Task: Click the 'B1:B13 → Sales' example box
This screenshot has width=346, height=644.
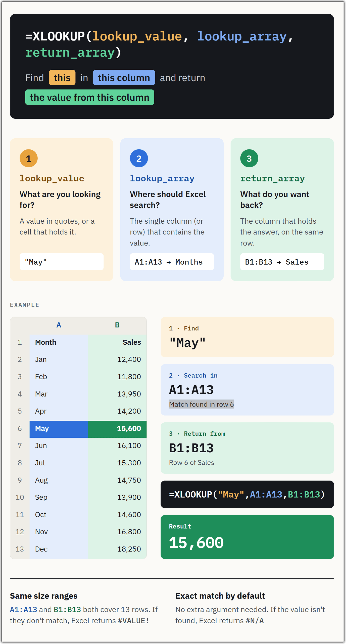Action: [x=282, y=262]
